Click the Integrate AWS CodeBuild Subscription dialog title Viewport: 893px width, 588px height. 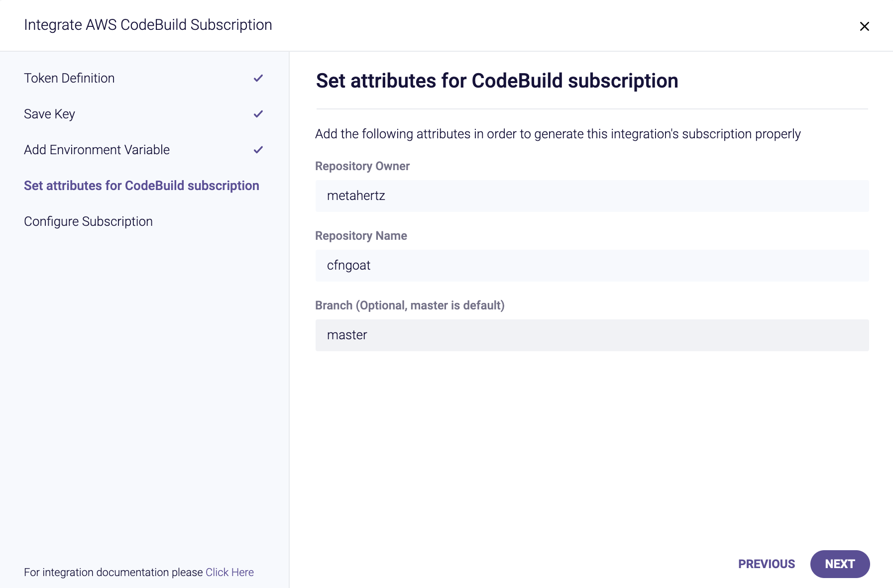click(x=148, y=25)
